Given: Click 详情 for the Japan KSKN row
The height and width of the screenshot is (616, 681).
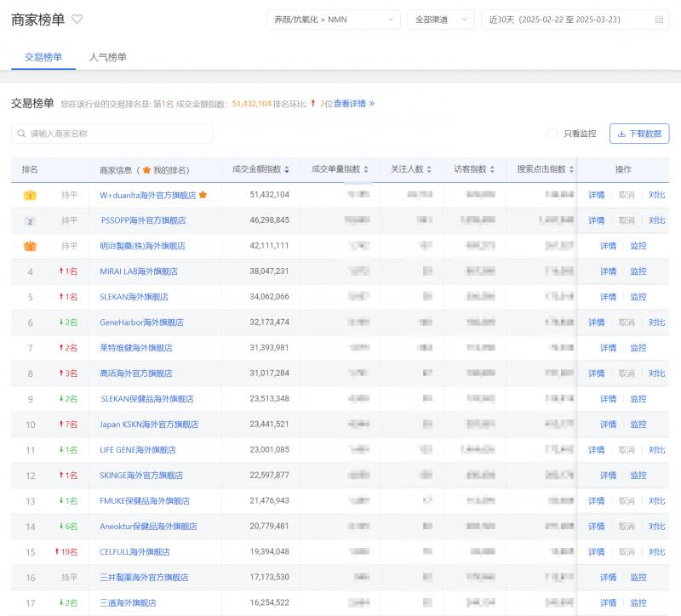Looking at the screenshot, I should click(608, 425).
